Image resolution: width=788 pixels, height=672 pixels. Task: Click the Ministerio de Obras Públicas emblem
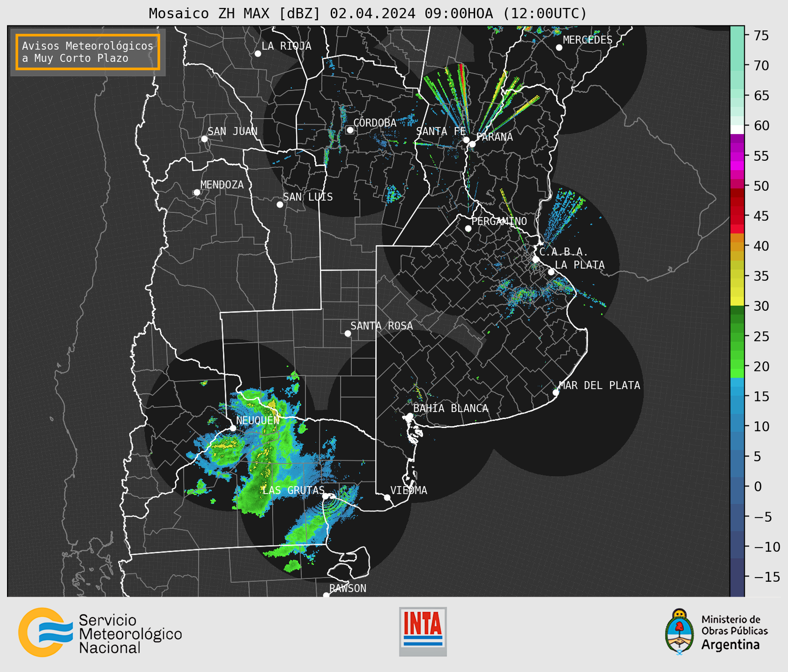click(x=680, y=631)
